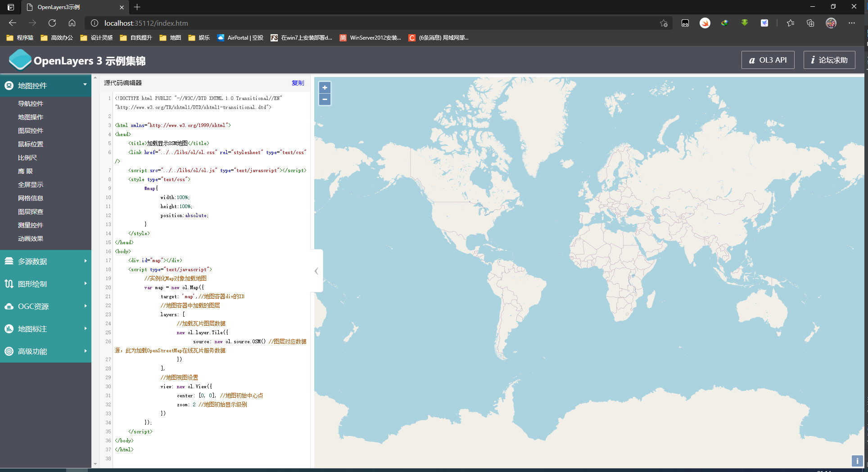Open the 娱乐 bookmarks folder

pyautogui.click(x=199, y=38)
